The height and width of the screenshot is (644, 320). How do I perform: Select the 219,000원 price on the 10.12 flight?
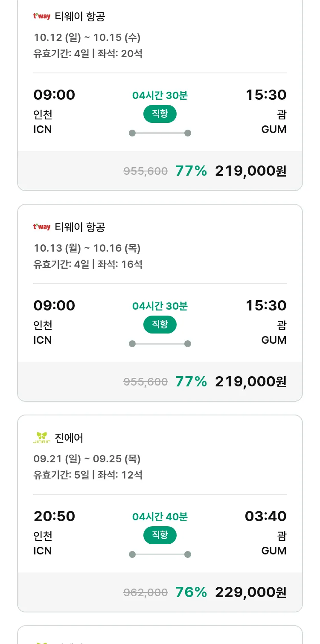(250, 171)
